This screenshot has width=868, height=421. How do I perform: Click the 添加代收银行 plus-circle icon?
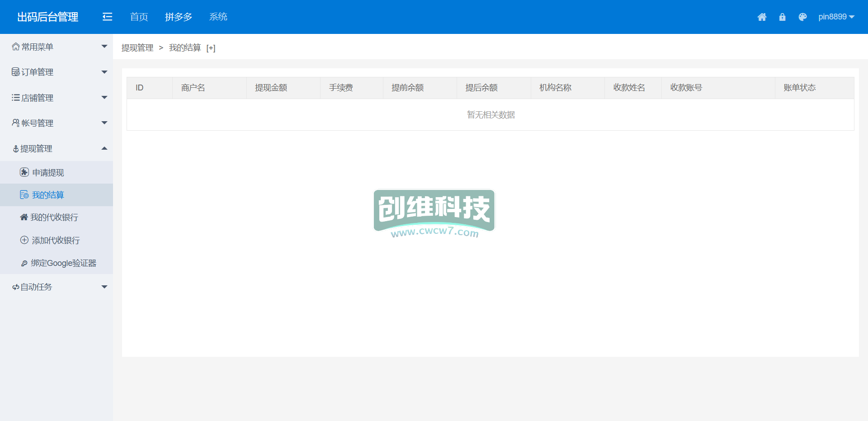(x=24, y=240)
